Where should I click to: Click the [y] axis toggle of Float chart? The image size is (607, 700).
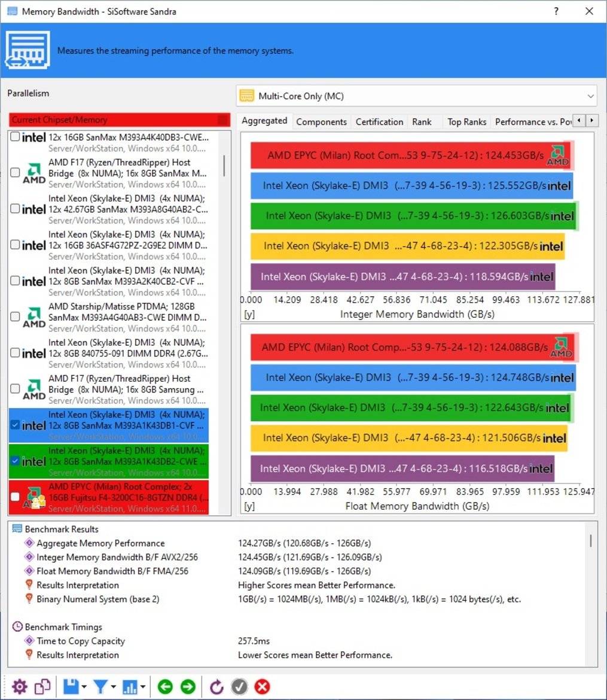click(x=249, y=506)
